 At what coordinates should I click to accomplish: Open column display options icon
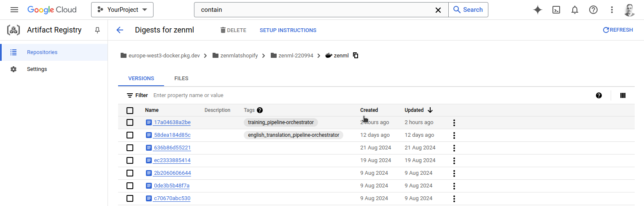click(x=623, y=95)
